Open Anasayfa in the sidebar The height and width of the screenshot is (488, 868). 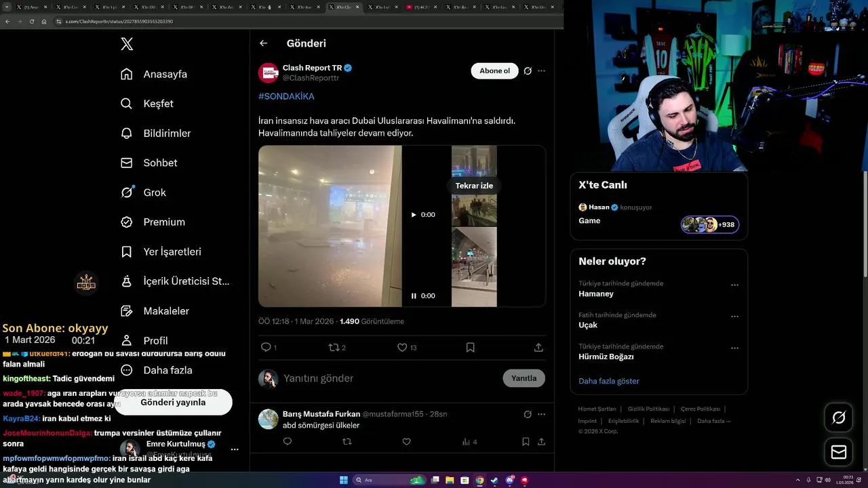pyautogui.click(x=154, y=75)
